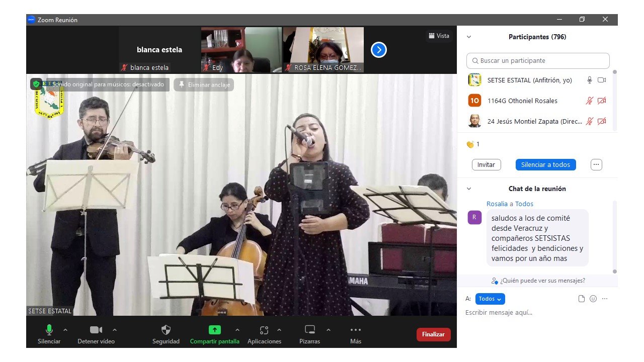Select ROSA ELENA GOMEZ video thumbnail
Screen dimensions: 644x362
tap(324, 50)
